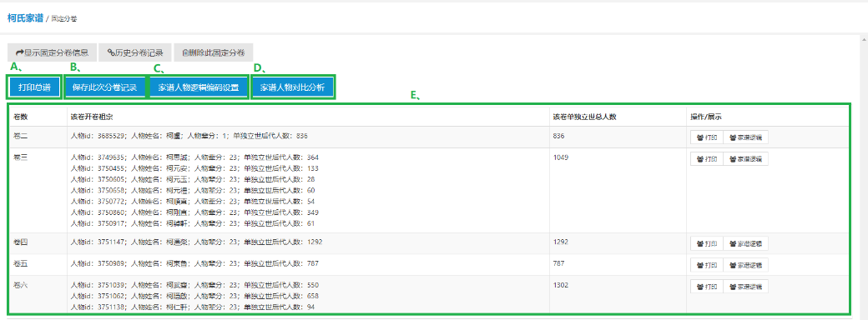Print 卷四 using its 打印 button
The image size is (868, 320).
click(x=706, y=243)
